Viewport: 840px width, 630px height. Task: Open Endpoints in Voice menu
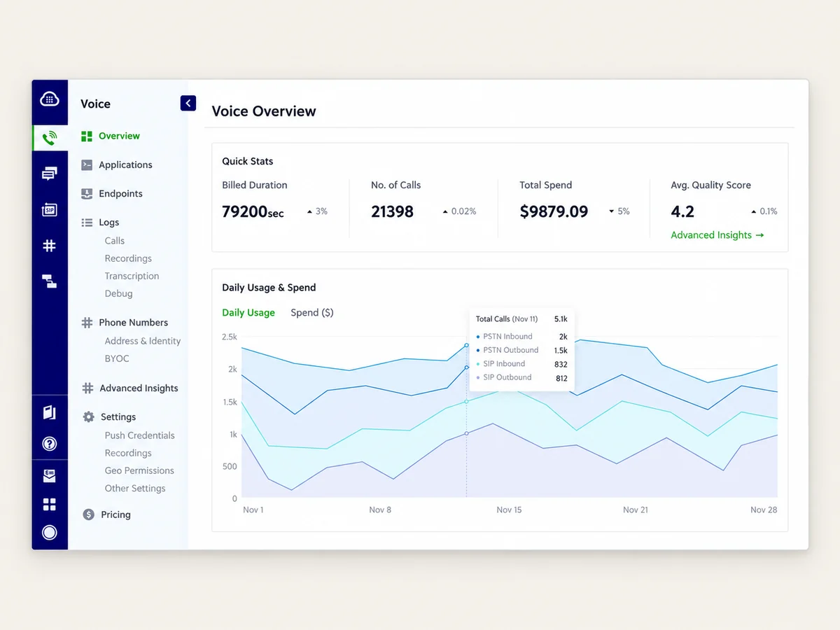click(120, 193)
